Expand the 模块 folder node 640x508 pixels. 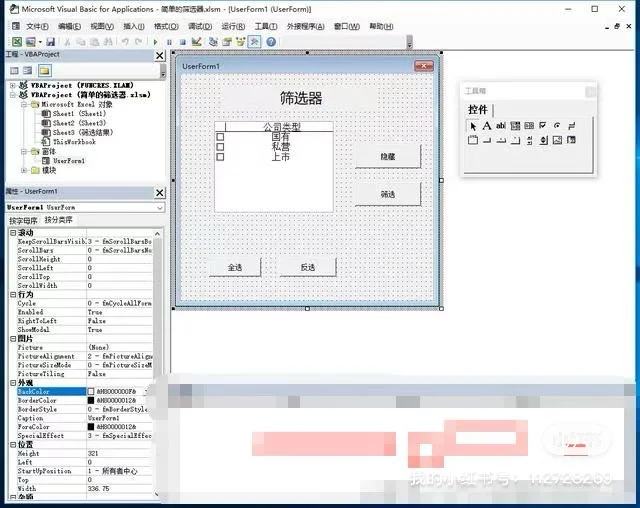pos(24,170)
